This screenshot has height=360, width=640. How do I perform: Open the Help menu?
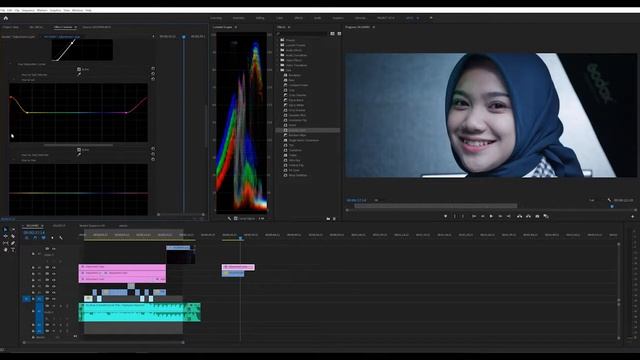89,10
